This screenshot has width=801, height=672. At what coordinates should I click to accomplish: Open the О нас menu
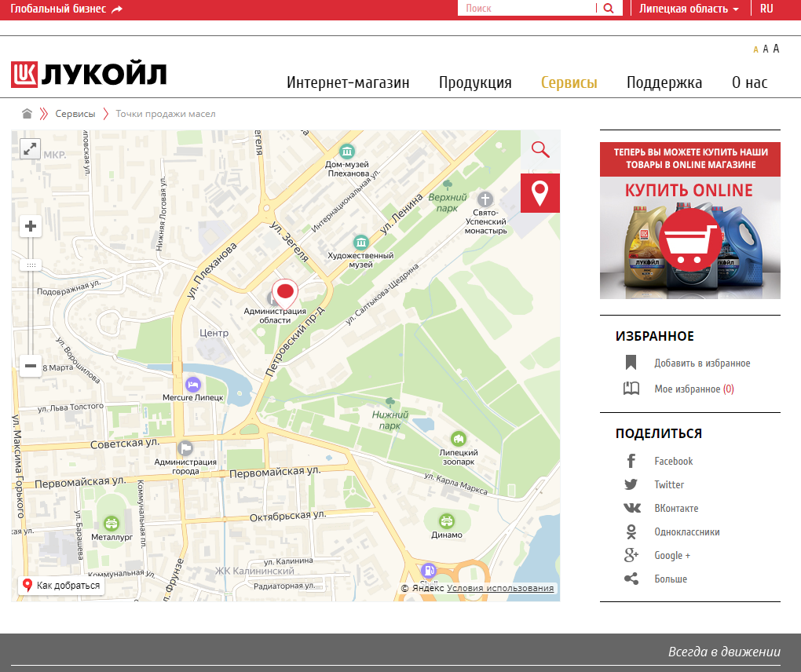coord(749,82)
